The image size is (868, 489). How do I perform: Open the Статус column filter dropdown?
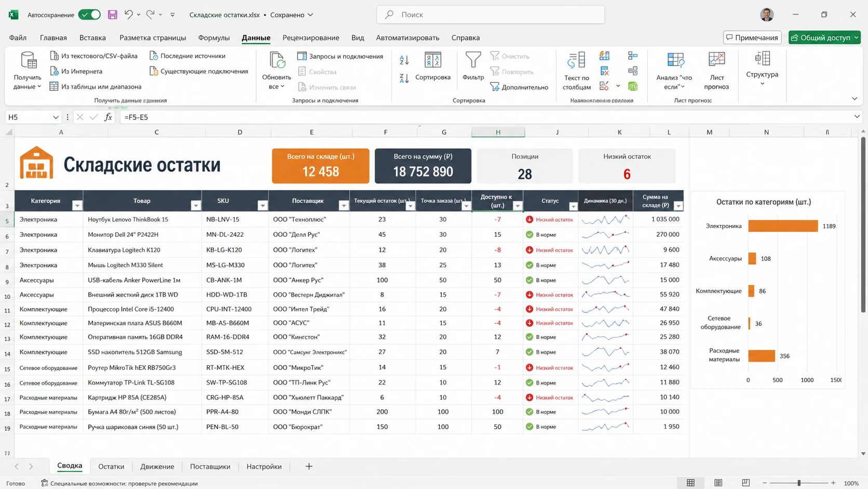coord(573,206)
